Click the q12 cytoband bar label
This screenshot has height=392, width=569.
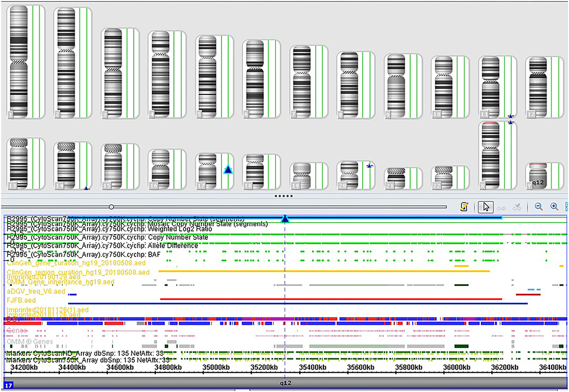(285, 383)
